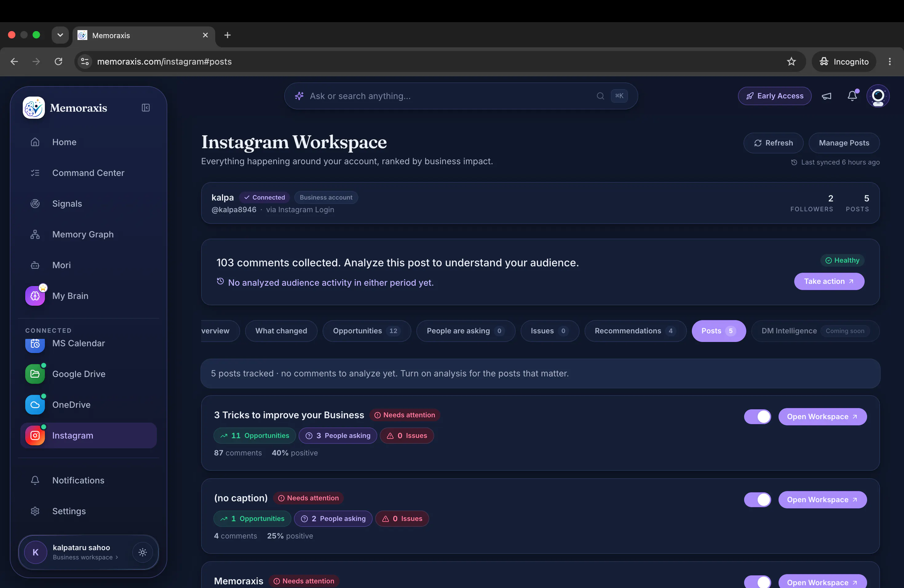Expand the browser tab search dropdown
The image size is (904, 588).
point(60,35)
